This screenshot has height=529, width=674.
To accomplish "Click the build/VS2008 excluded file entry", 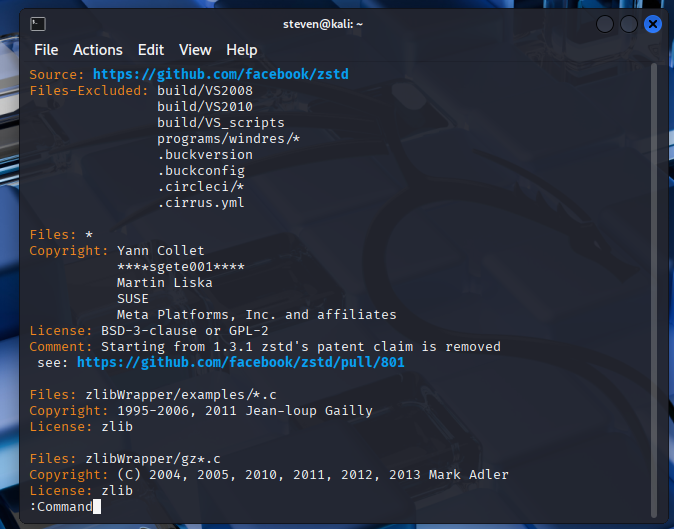I will (205, 91).
